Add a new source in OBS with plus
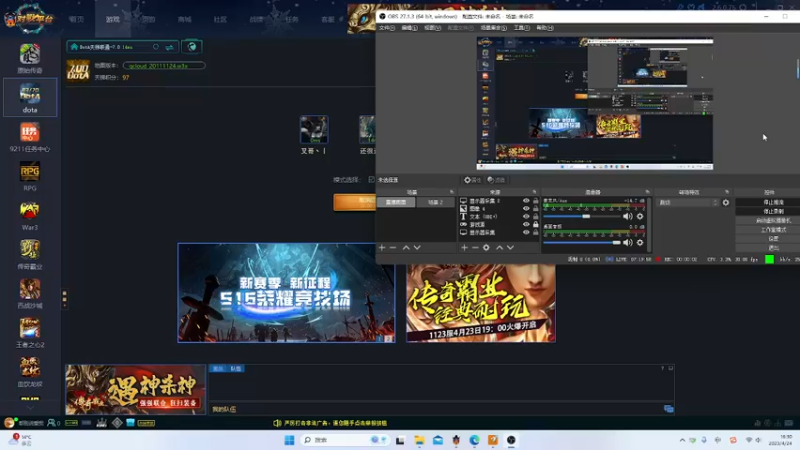This screenshot has height=450, width=800. point(464,247)
